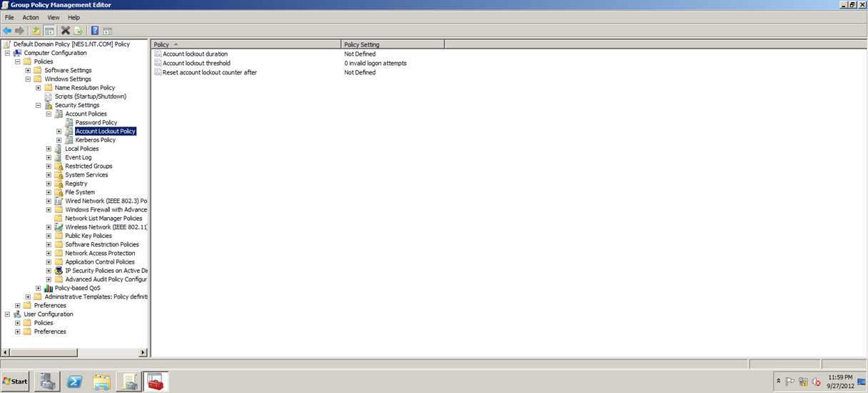This screenshot has width=868, height=393.
Task: Expand the Name Resolution Policy node
Action: coord(39,88)
